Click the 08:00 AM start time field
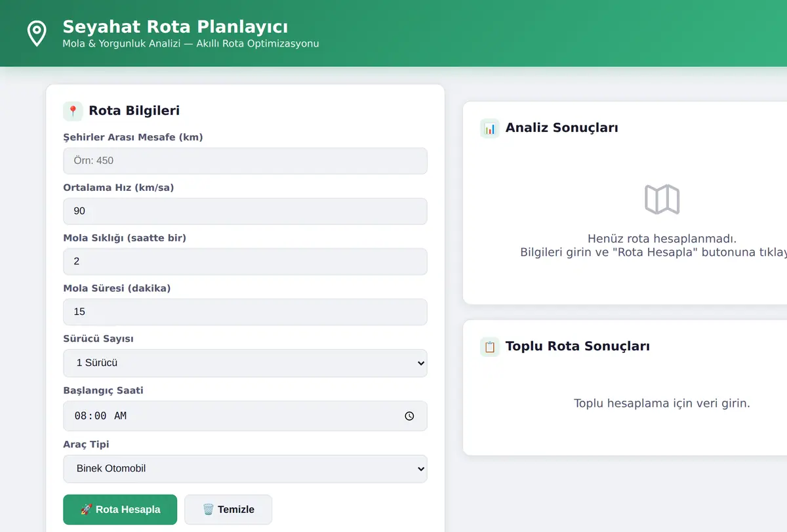This screenshot has height=532, width=787. coord(245,416)
